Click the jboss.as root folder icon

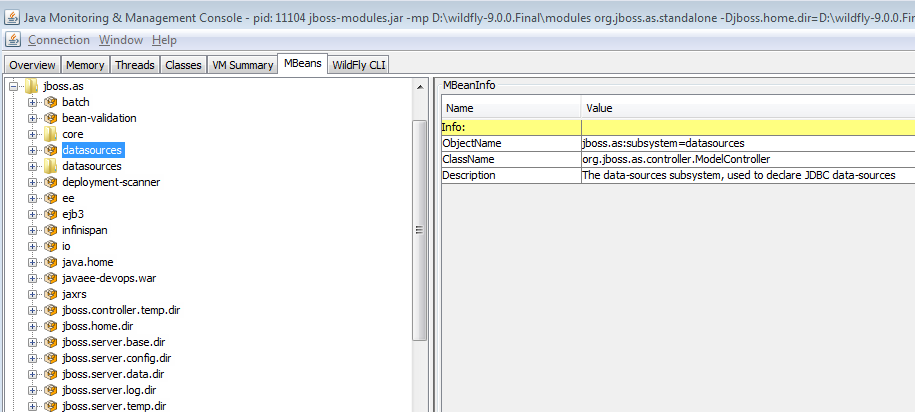click(x=32, y=86)
